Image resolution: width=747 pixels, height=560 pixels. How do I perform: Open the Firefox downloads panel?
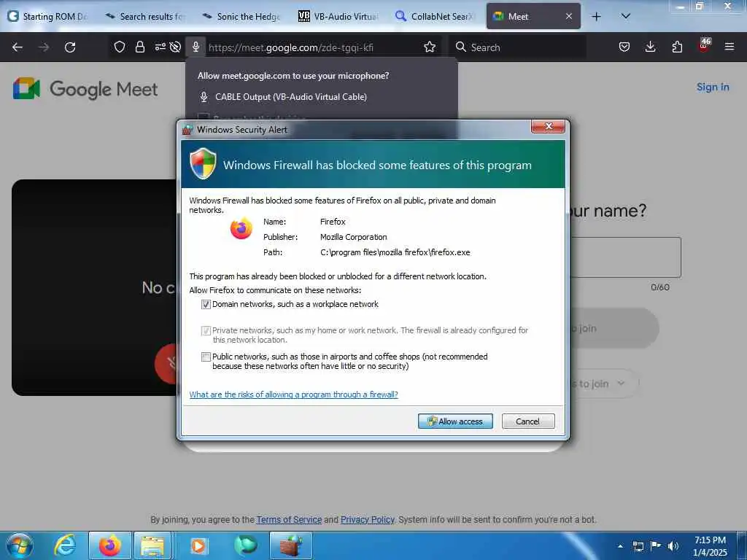tap(650, 47)
